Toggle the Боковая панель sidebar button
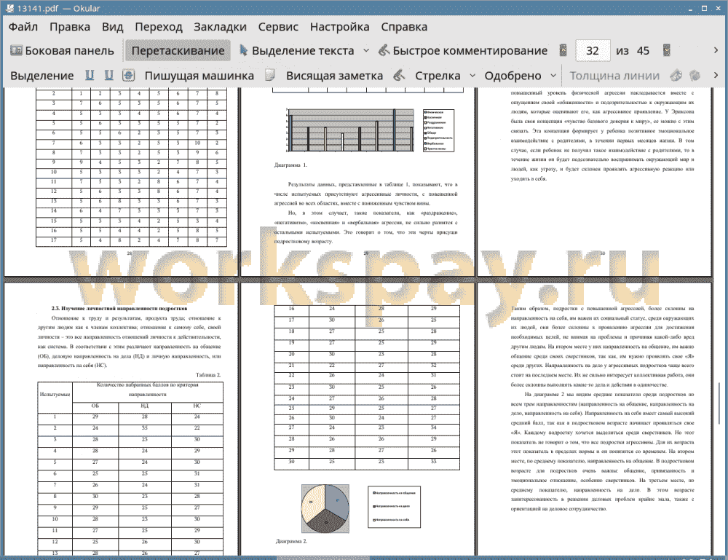The width and height of the screenshot is (728, 560). pos(62,51)
